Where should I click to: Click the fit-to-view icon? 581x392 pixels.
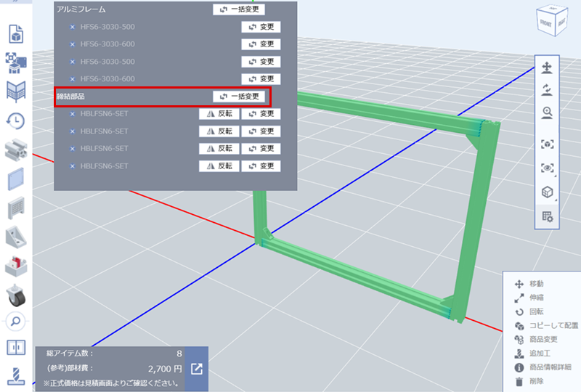coord(547,144)
